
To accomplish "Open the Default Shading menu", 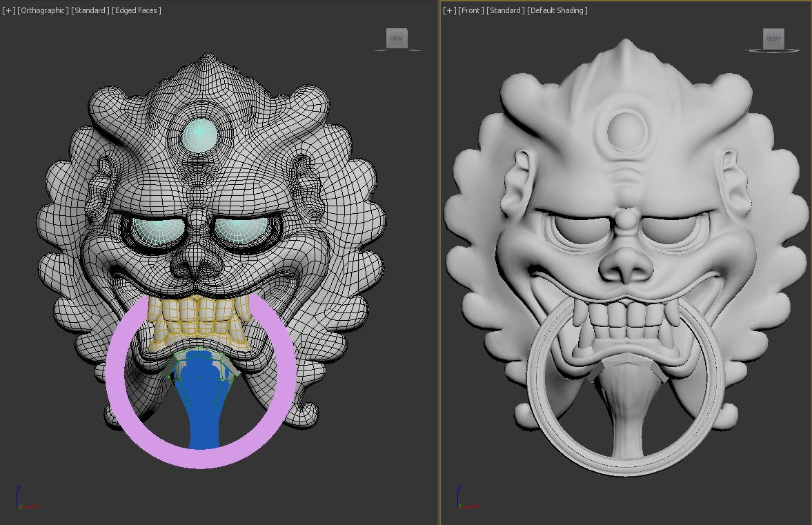I will [x=557, y=10].
